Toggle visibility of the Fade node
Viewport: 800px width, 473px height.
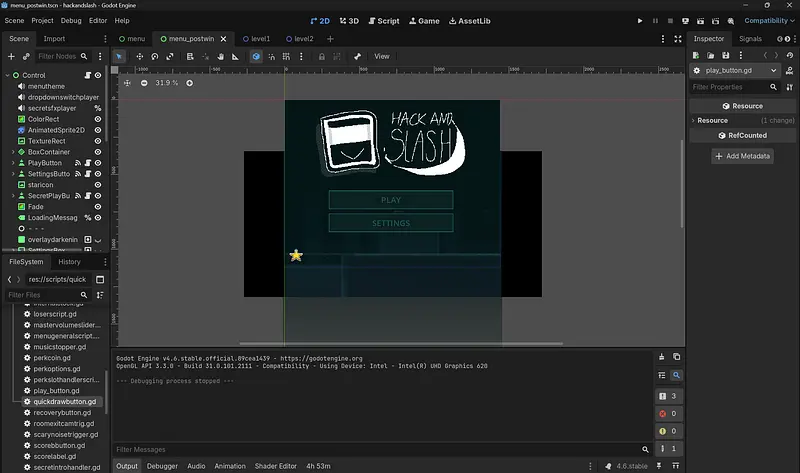point(98,207)
